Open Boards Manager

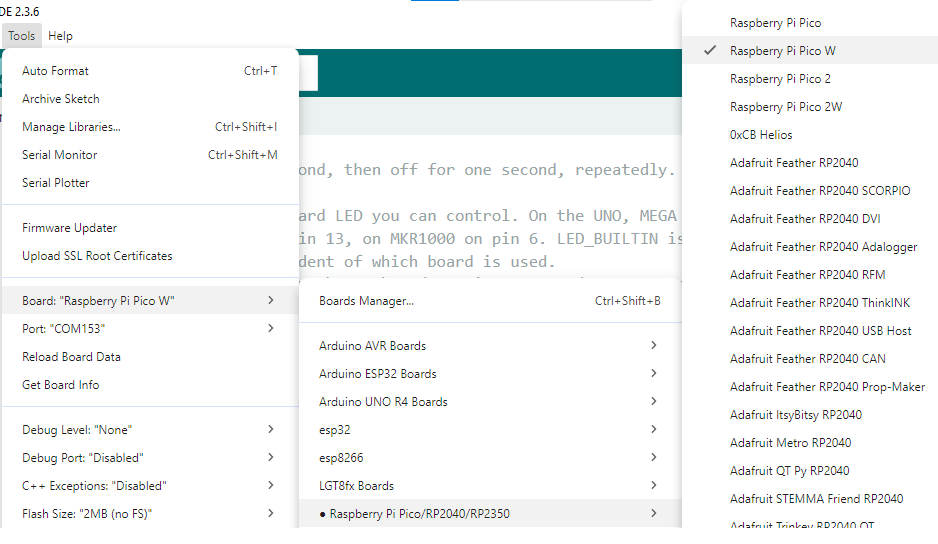pyautogui.click(x=366, y=301)
